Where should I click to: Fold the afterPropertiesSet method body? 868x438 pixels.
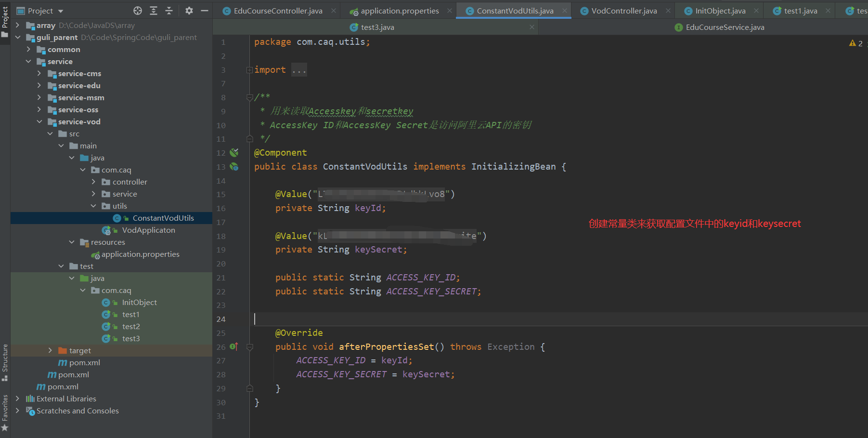click(249, 347)
